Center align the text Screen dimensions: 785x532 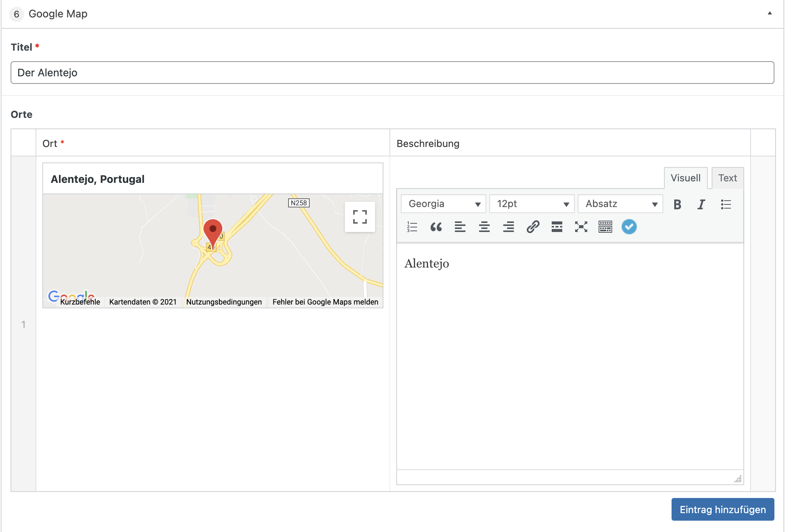pyautogui.click(x=484, y=227)
